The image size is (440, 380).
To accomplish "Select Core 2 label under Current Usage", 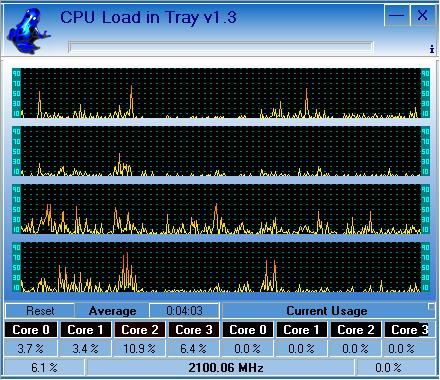I will [356, 330].
